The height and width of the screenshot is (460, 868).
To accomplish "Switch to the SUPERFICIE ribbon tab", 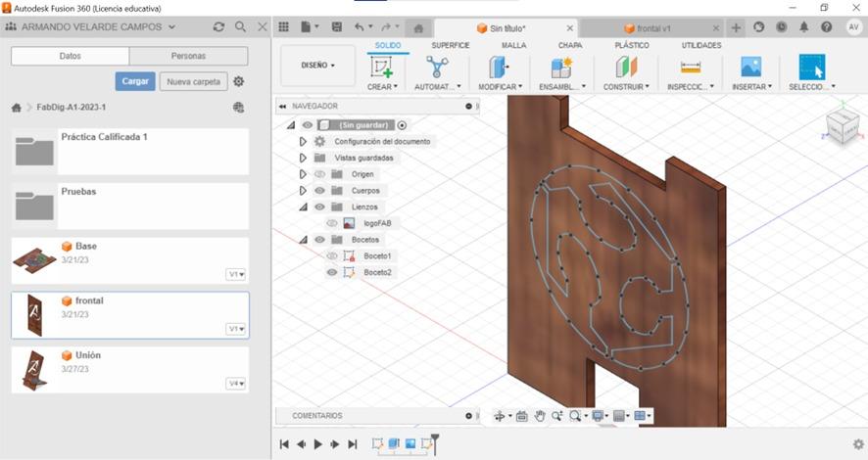I will point(450,45).
